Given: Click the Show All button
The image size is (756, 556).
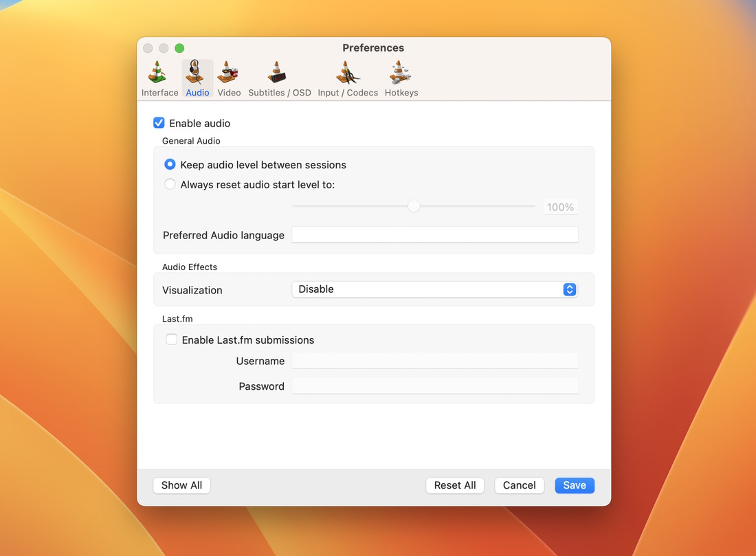Looking at the screenshot, I should pyautogui.click(x=181, y=485).
